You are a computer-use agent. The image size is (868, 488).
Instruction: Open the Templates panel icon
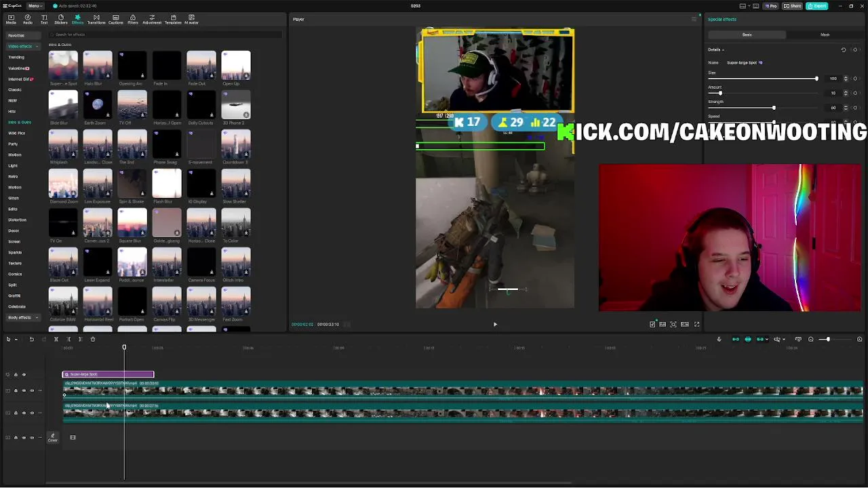coord(173,19)
